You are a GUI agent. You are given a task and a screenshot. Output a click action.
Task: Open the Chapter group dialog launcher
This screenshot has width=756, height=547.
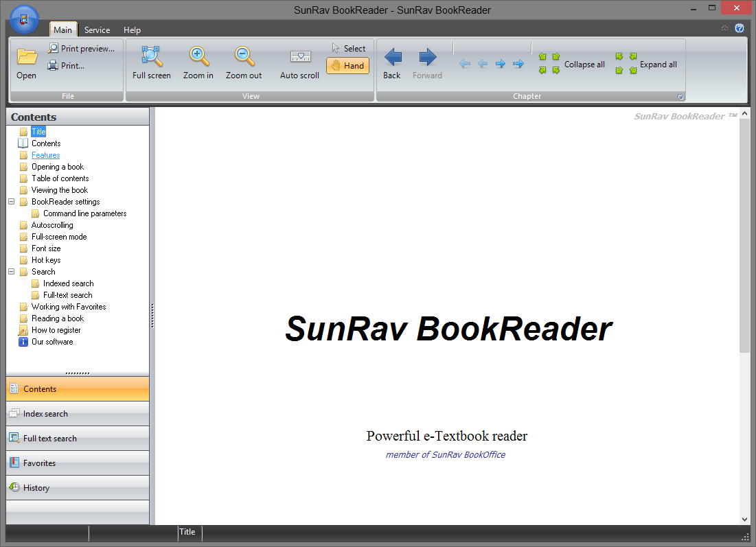(x=680, y=97)
